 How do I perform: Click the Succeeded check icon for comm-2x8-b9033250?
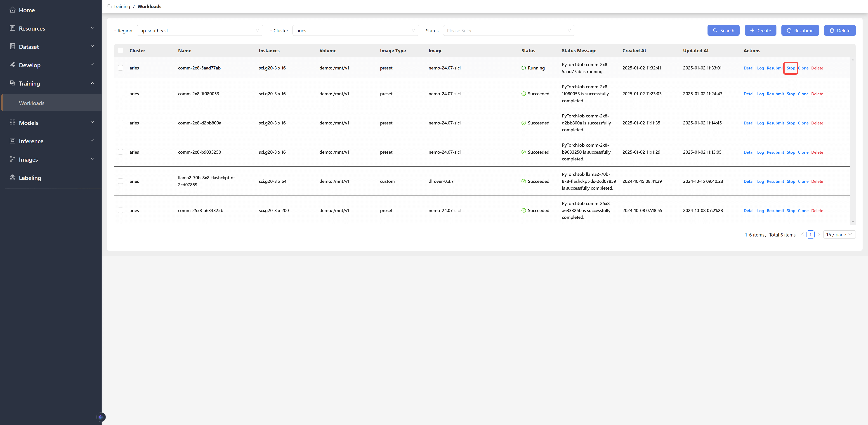524,152
